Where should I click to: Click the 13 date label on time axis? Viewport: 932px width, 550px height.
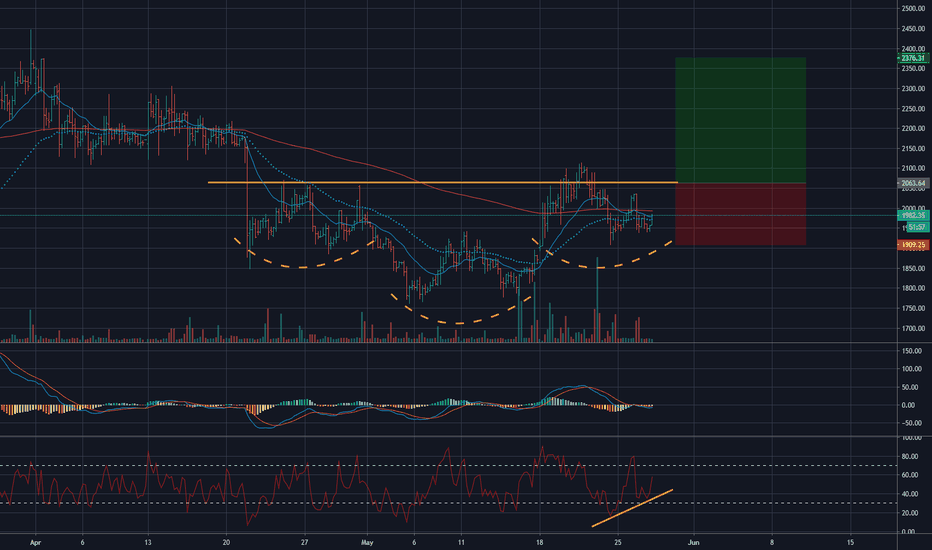pos(148,542)
